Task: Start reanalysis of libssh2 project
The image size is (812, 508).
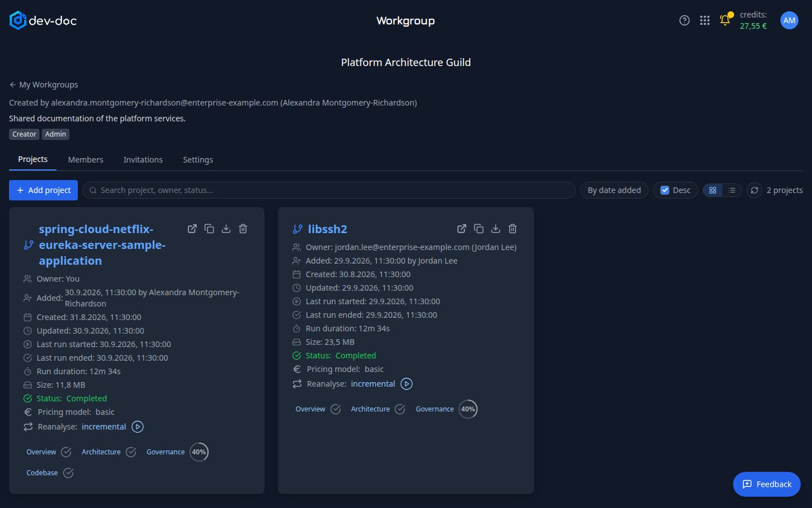Action: click(x=407, y=384)
